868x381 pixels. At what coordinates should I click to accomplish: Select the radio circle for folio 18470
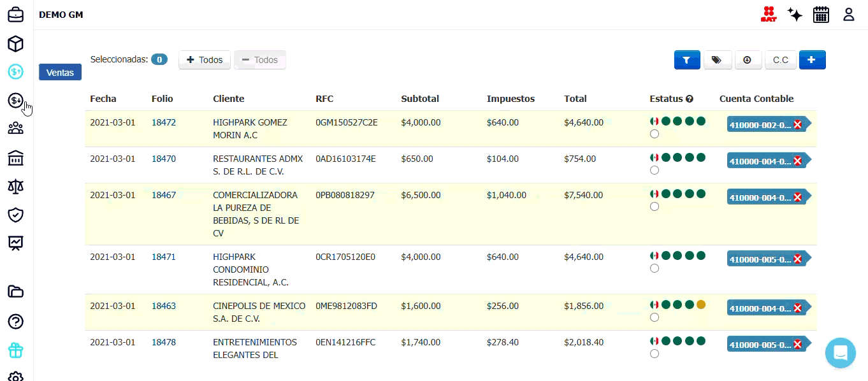click(655, 170)
